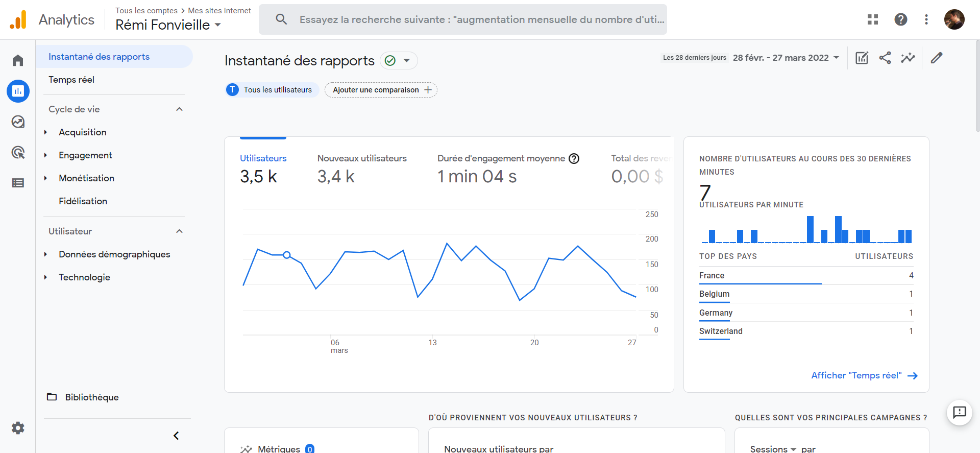
Task: Click the customize report pencil icon
Action: tap(936, 58)
